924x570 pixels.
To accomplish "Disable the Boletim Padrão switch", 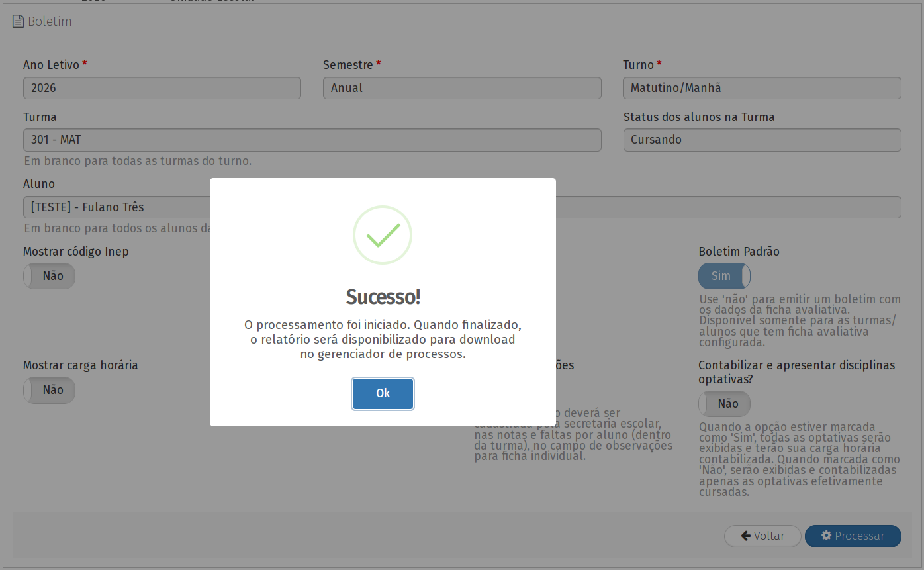I will tap(724, 276).
